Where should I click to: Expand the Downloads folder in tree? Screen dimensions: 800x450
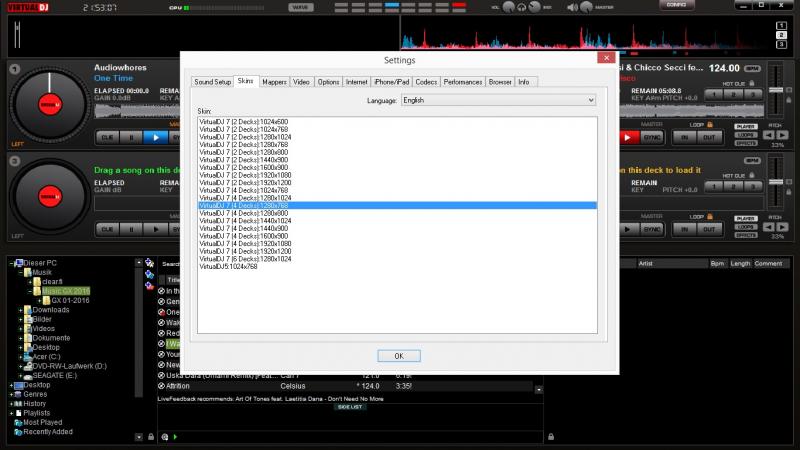tap(22, 310)
